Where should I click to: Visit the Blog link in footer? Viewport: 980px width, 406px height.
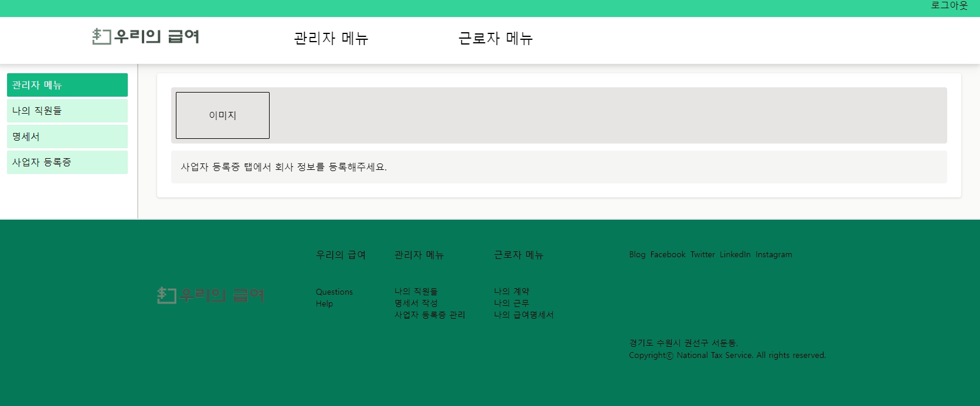point(637,254)
